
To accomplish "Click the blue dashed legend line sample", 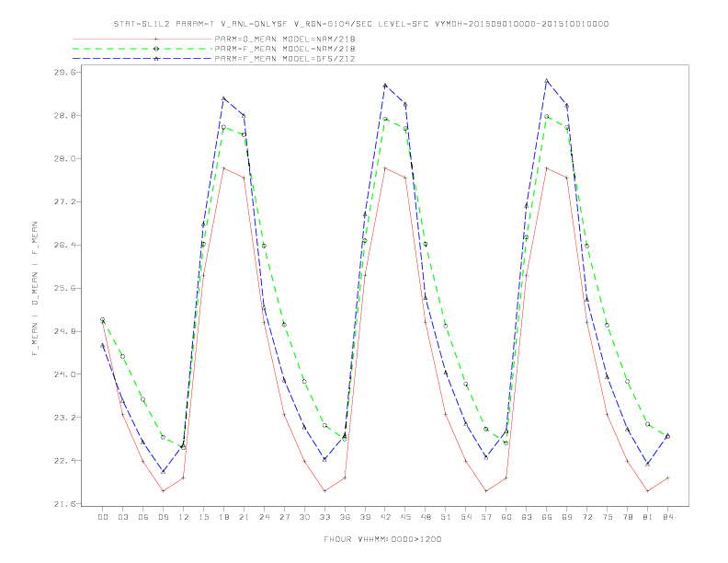I will (142, 59).
